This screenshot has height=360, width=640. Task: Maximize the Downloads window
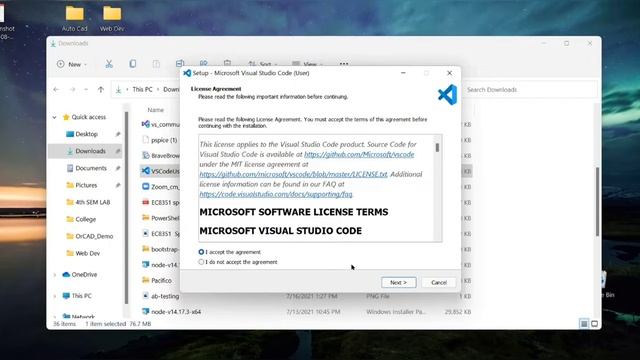567,43
